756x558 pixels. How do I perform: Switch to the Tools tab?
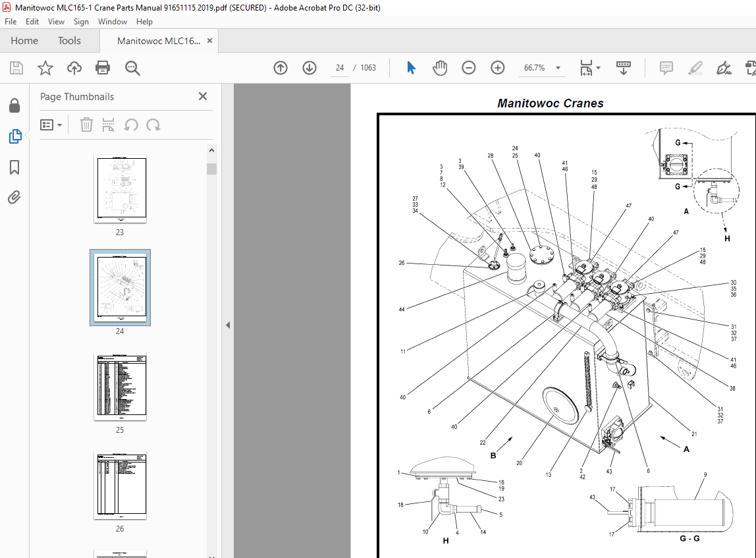point(69,41)
